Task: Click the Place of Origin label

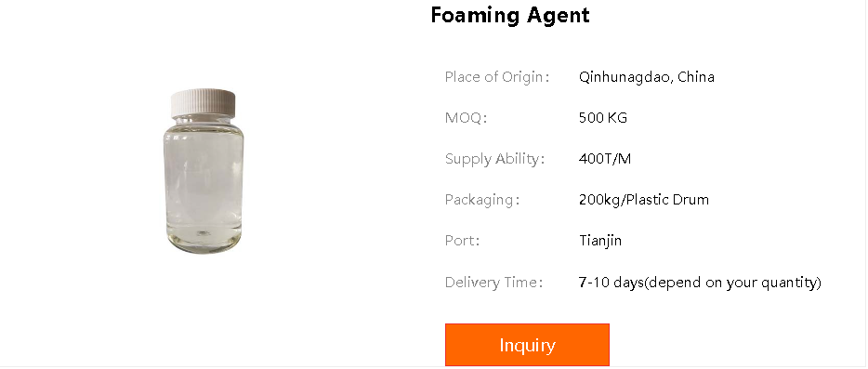Action: tap(496, 77)
